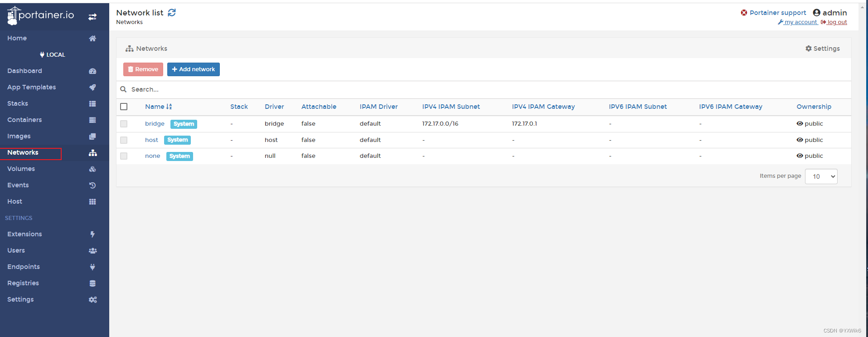Click the eye icon in bridge row

click(x=800, y=123)
